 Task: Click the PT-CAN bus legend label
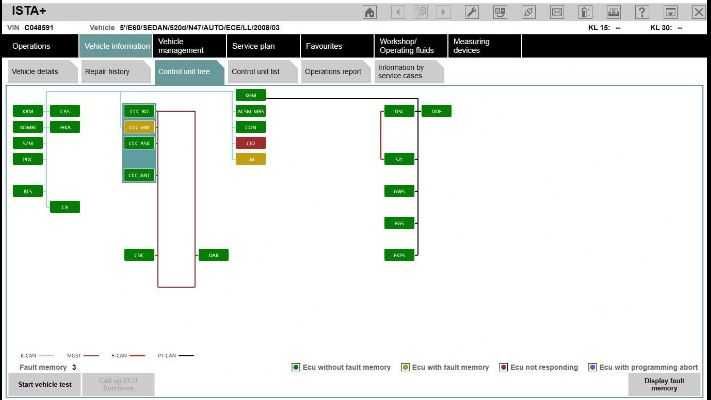(x=166, y=356)
